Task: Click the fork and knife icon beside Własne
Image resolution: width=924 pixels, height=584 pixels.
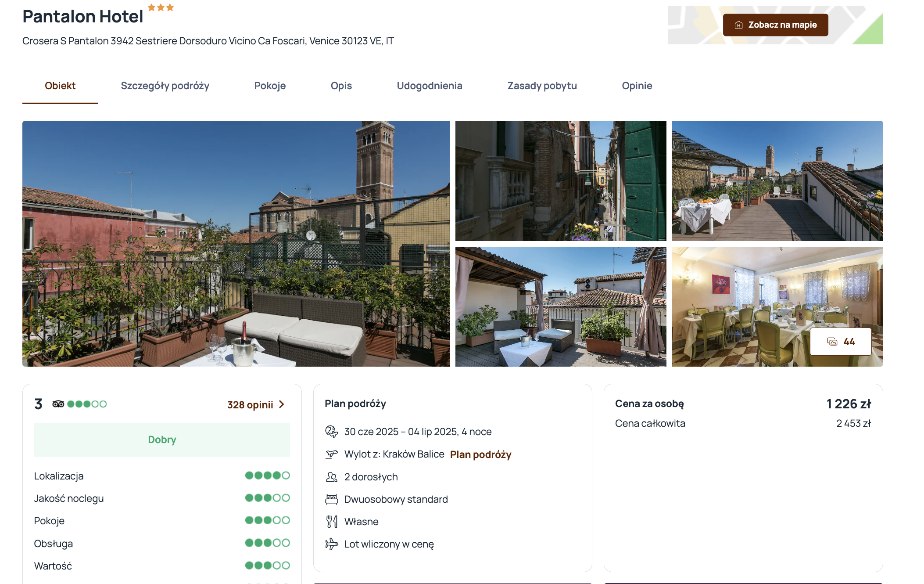Action: click(x=331, y=522)
